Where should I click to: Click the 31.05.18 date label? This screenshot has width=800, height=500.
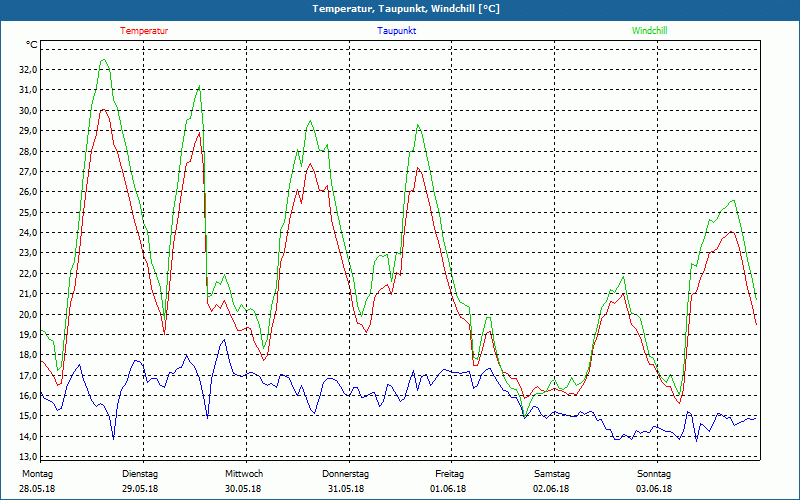click(346, 489)
